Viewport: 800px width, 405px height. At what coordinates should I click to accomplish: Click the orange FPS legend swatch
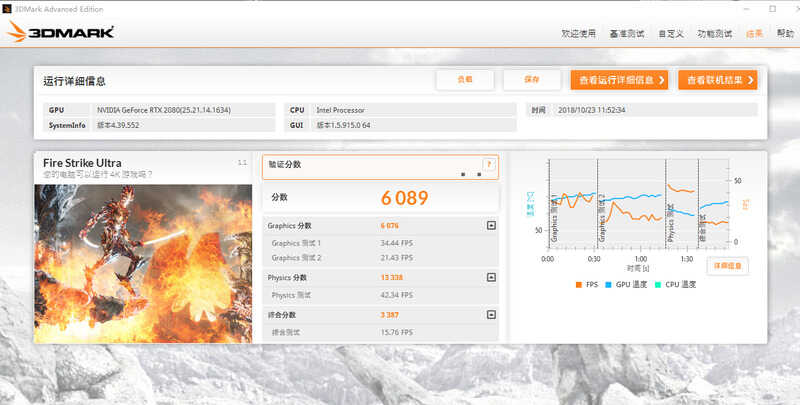coord(579,285)
